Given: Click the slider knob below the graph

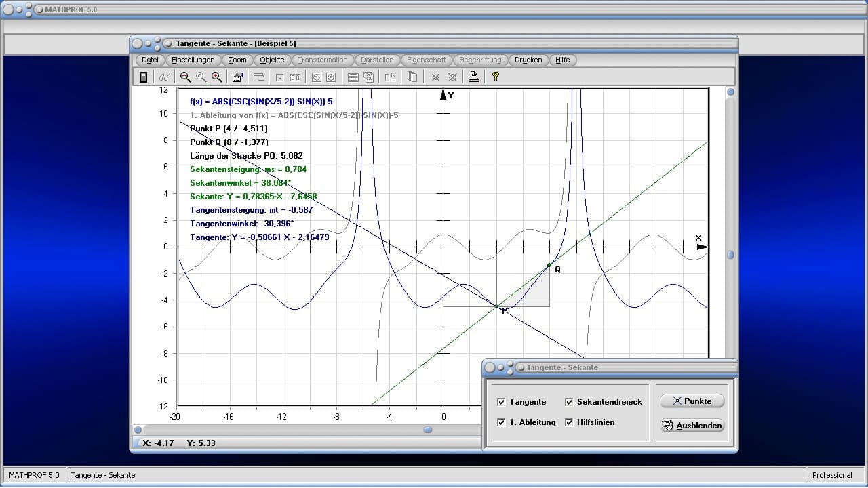Looking at the screenshot, I should tap(428, 430).
